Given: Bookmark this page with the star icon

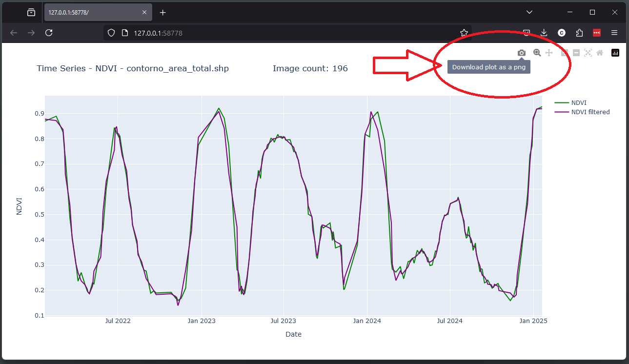Looking at the screenshot, I should (x=464, y=33).
